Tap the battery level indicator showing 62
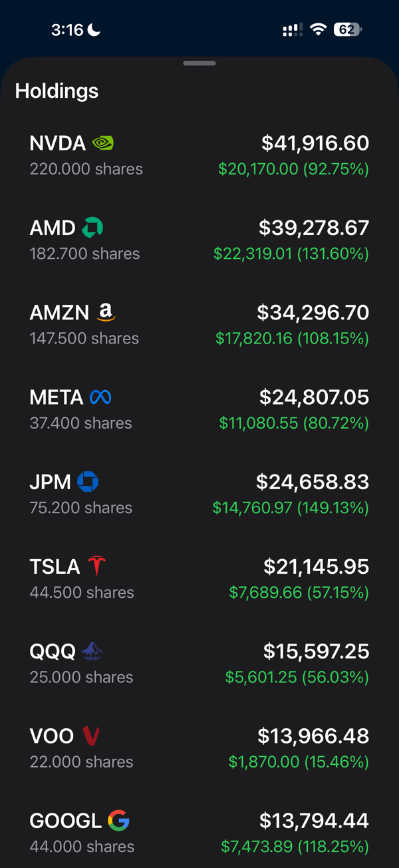 click(x=346, y=29)
